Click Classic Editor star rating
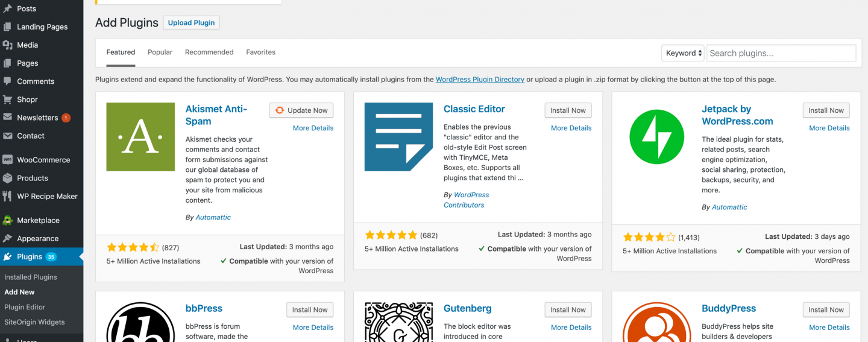 pos(391,235)
